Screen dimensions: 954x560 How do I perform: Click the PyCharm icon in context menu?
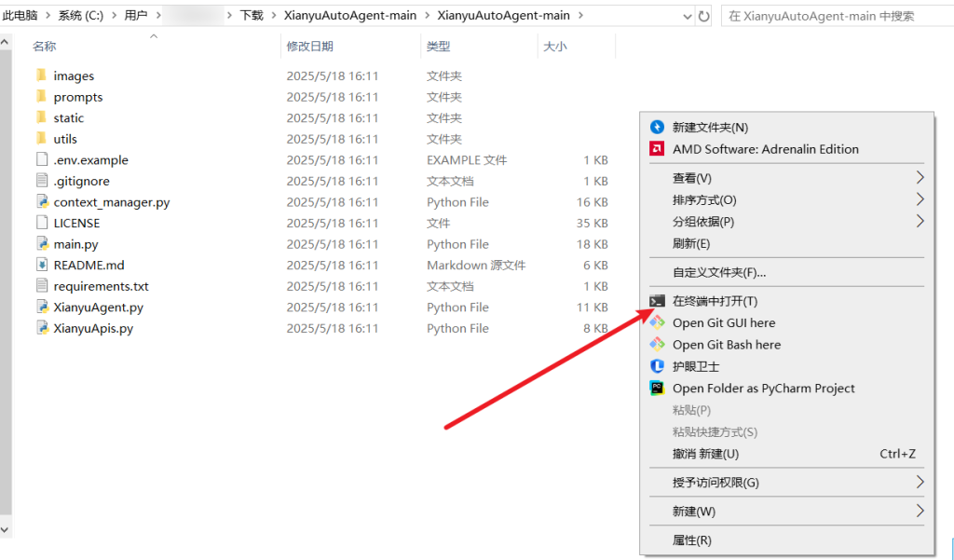pos(657,389)
